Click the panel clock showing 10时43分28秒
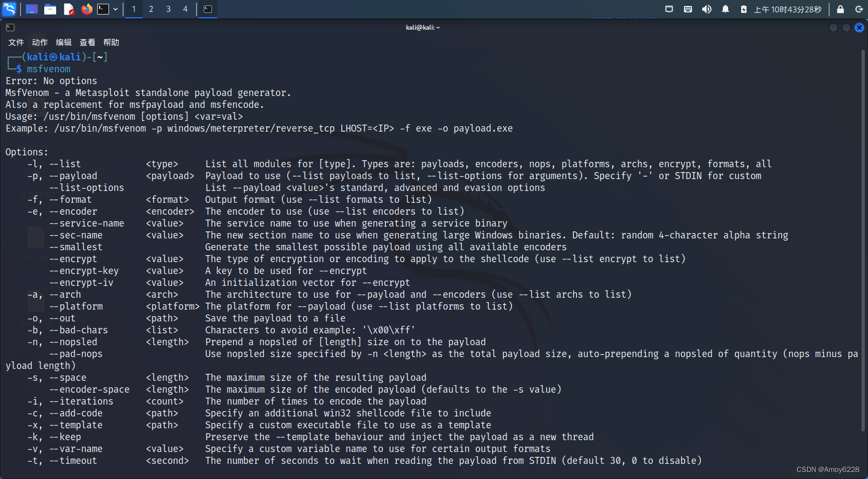This screenshot has width=868, height=479. [x=788, y=9]
